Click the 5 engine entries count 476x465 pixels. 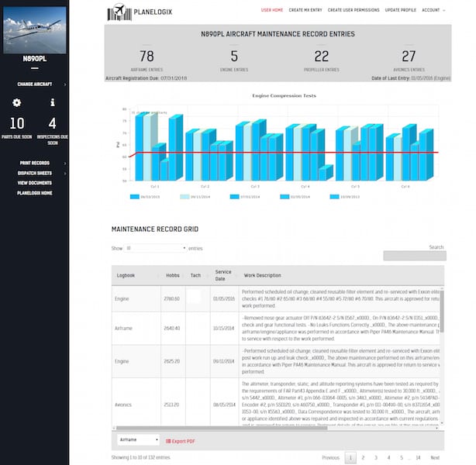click(x=234, y=56)
